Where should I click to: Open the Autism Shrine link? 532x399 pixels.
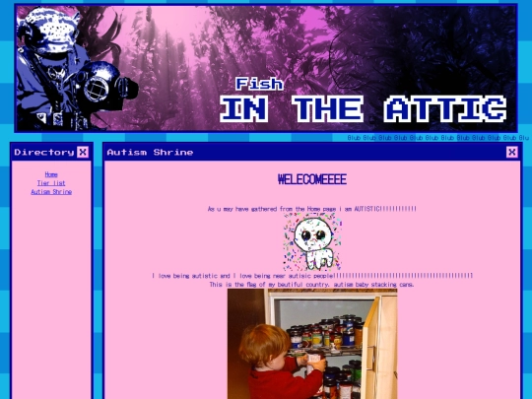pos(51,192)
